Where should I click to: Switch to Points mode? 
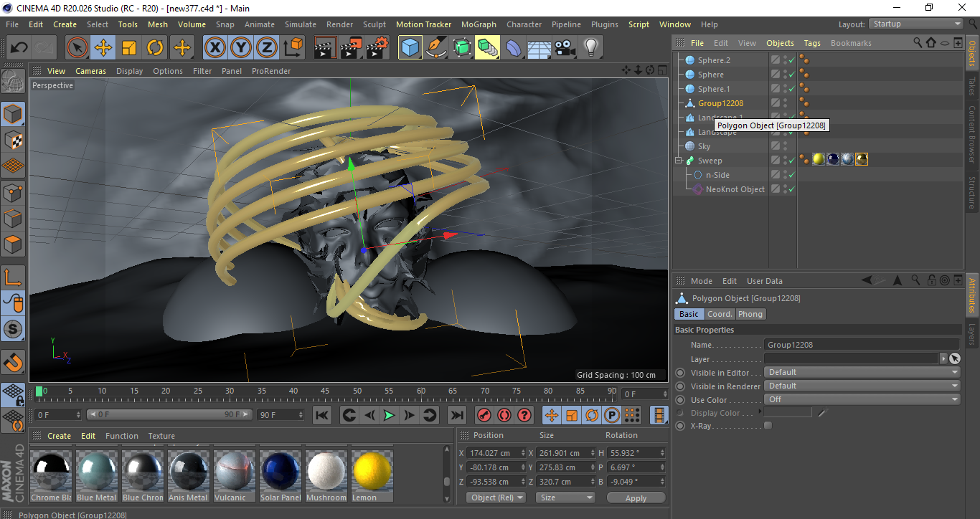coord(13,191)
